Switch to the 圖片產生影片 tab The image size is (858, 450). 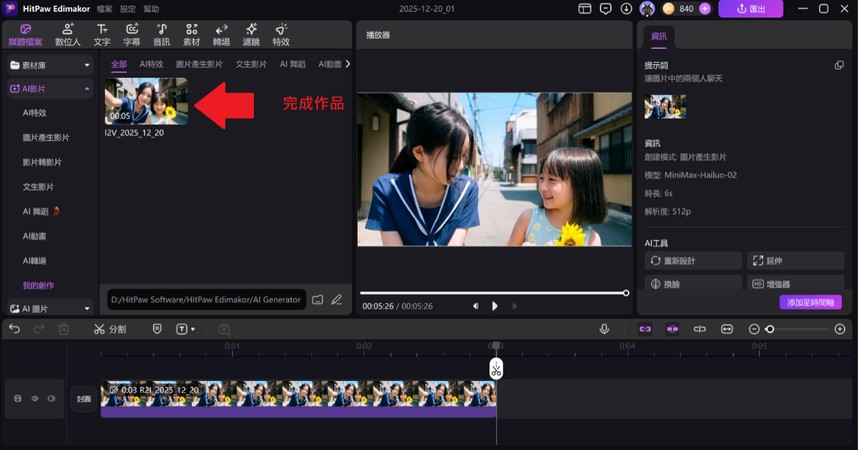199,64
